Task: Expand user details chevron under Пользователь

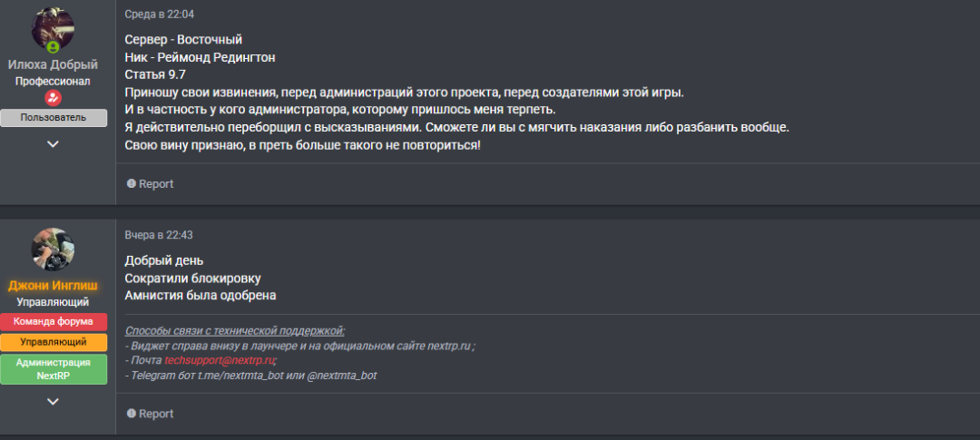Action: [53, 143]
